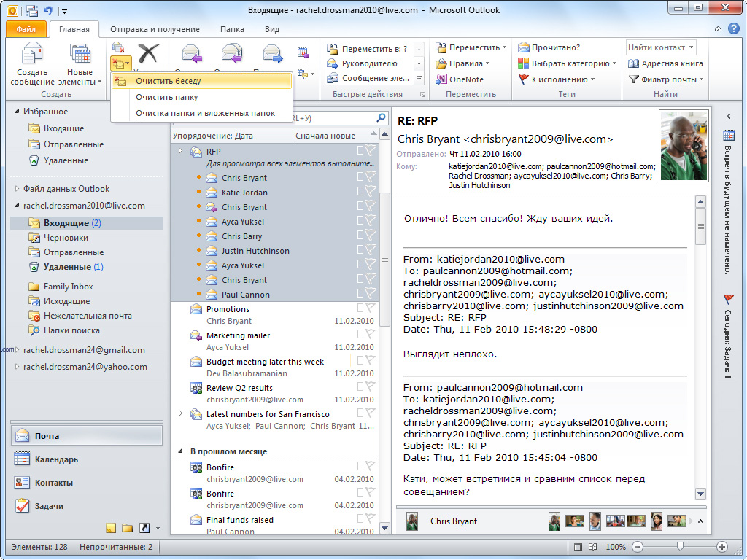Click the Найти контакт search field
Image resolution: width=747 pixels, height=560 pixels.
click(x=660, y=47)
